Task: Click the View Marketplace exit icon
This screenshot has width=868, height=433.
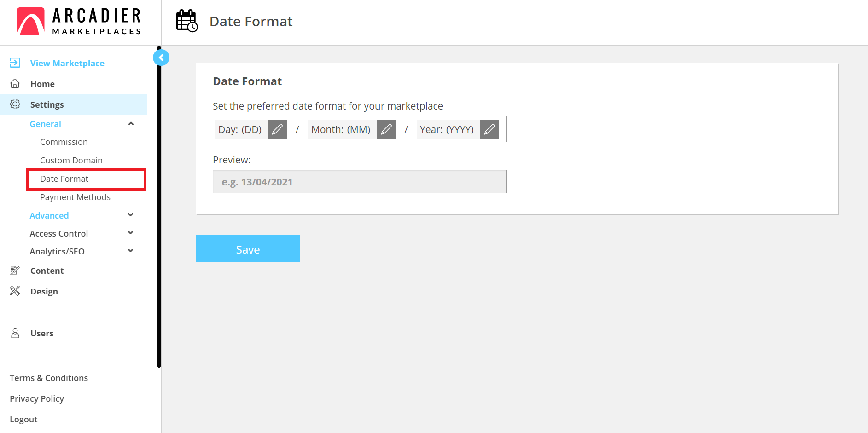Action: [x=15, y=62]
